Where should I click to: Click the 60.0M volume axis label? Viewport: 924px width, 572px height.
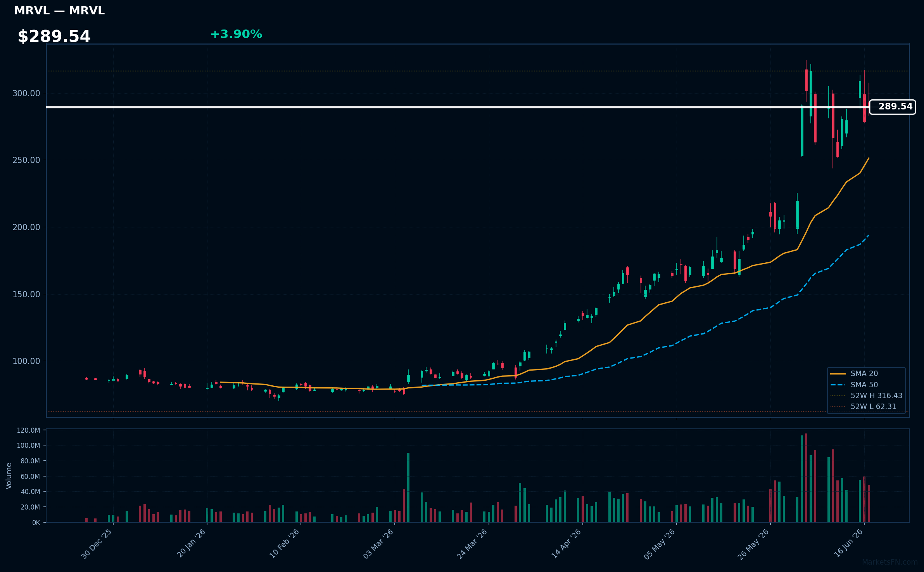(x=30, y=477)
